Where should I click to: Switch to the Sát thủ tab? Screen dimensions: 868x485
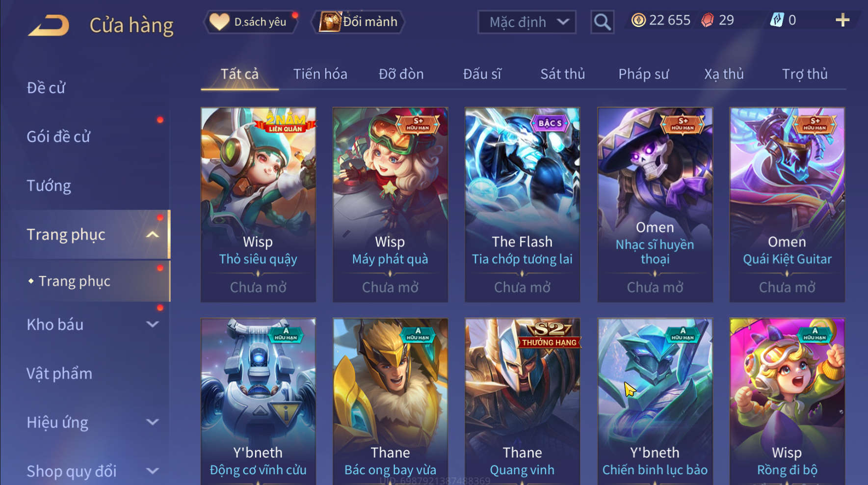[x=562, y=74]
